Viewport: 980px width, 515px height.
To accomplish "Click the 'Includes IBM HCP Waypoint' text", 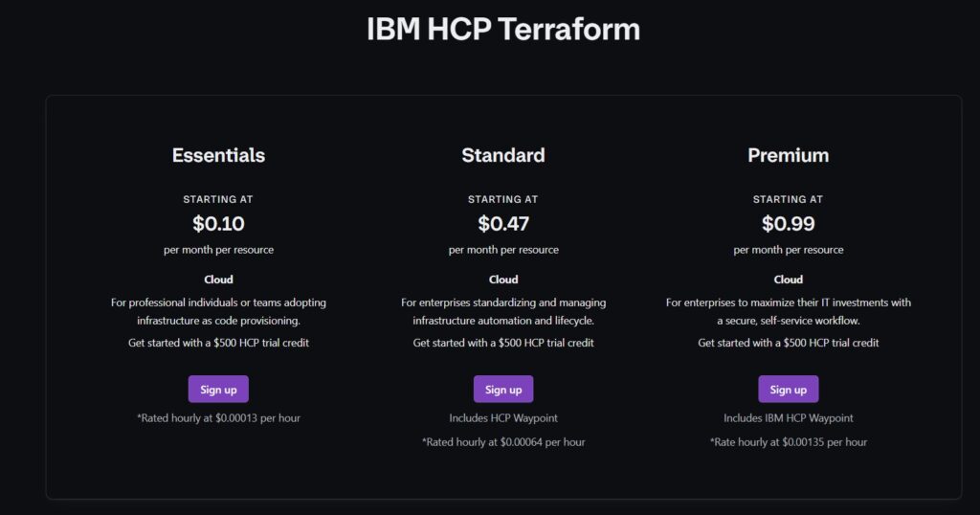I will (789, 418).
